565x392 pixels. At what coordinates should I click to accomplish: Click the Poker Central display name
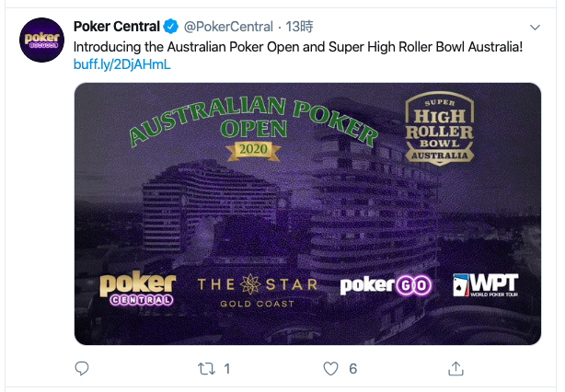tap(116, 27)
